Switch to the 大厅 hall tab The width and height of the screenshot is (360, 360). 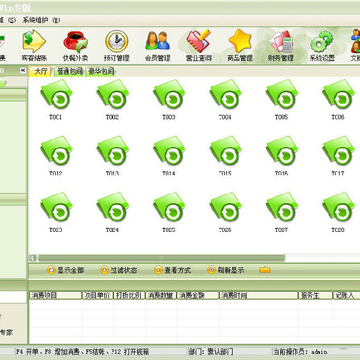pyautogui.click(x=41, y=72)
